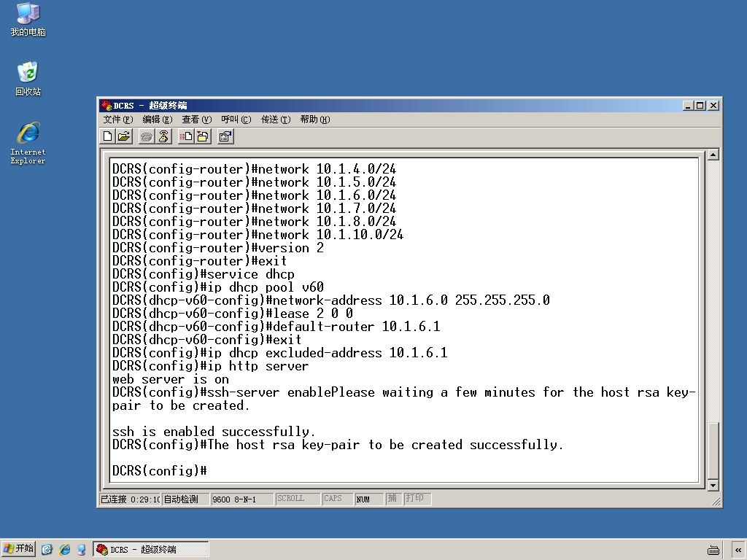Click the 'DCRS(config)#' final prompt line

tap(160, 470)
